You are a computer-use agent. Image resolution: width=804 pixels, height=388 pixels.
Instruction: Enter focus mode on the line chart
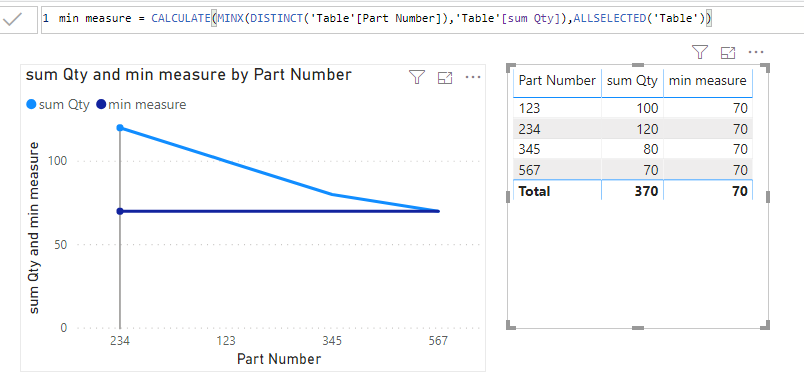[x=445, y=78]
